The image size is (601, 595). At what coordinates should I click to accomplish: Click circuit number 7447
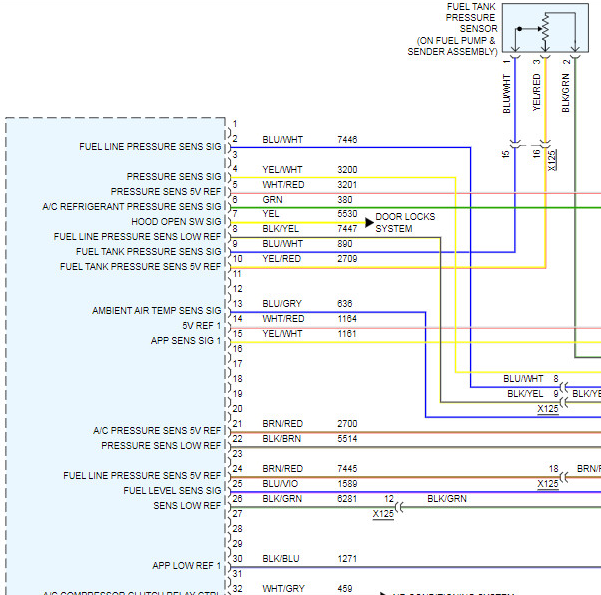click(347, 228)
